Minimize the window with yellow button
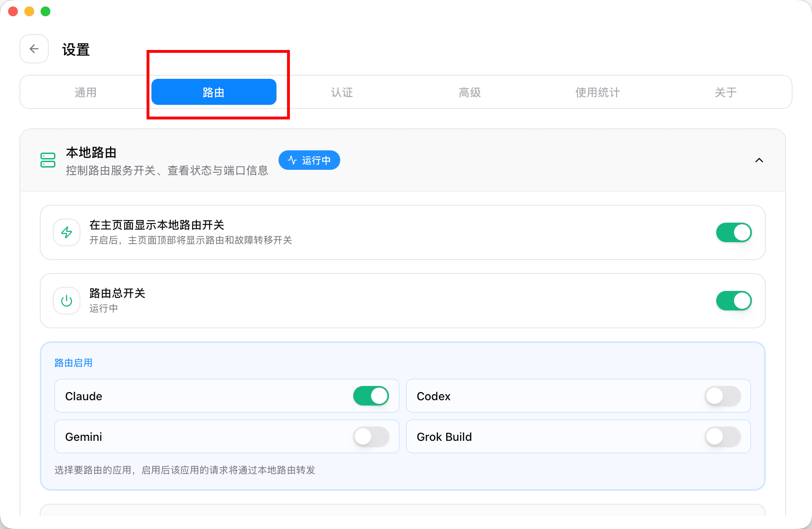The height and width of the screenshot is (529, 812). (29, 11)
